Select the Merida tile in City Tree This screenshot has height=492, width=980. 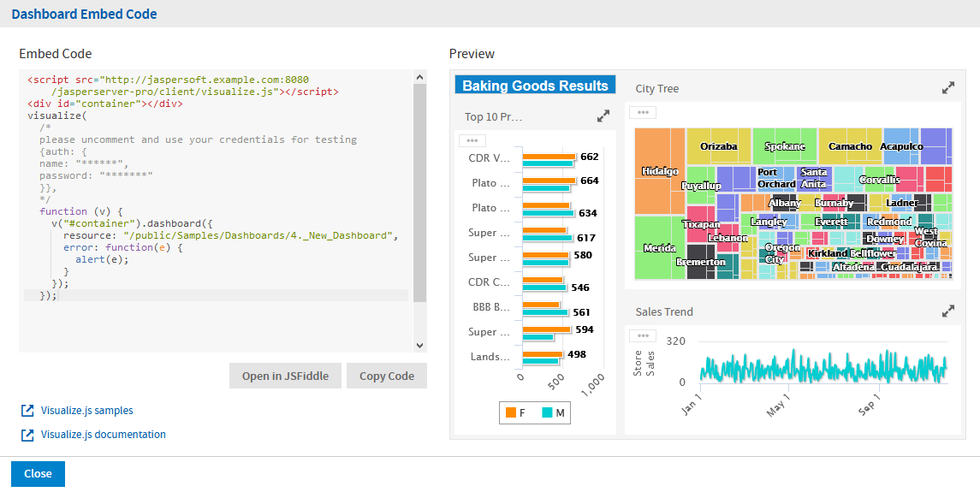click(x=659, y=247)
